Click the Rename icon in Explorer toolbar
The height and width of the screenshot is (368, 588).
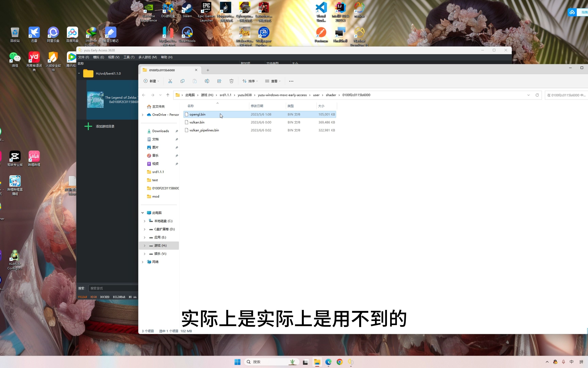tap(207, 81)
